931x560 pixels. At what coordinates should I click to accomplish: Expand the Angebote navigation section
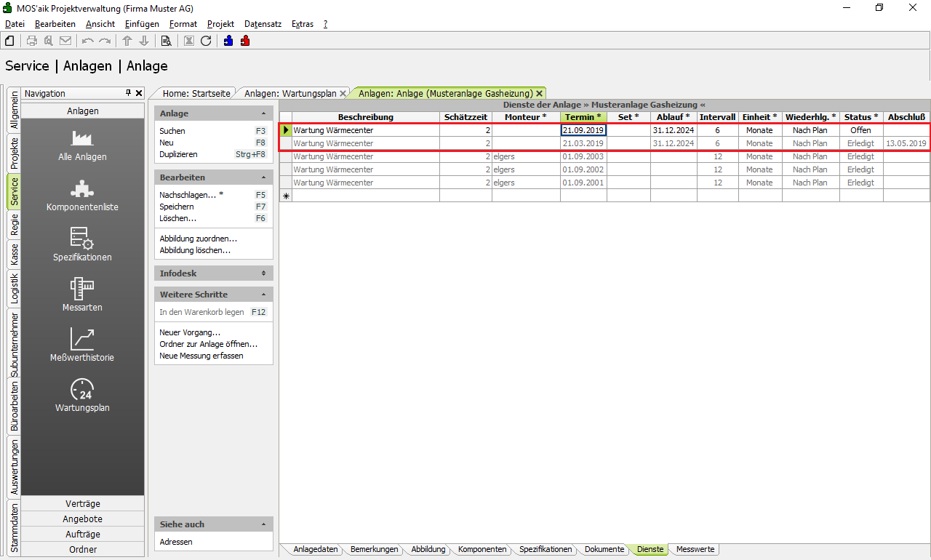pos(83,519)
